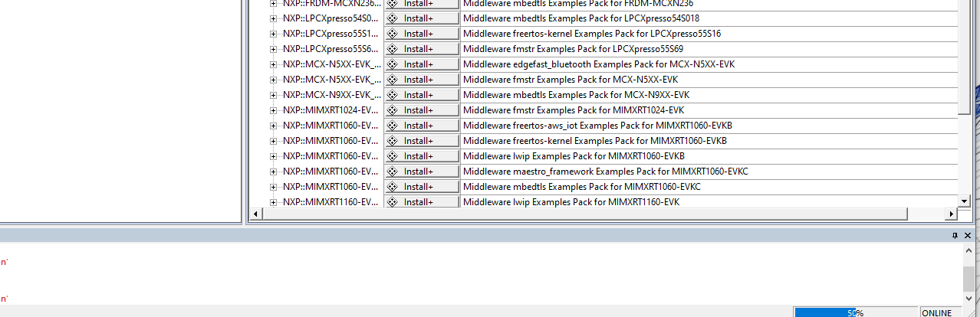This screenshot has height=317, width=980.
Task: Close the Output panel
Action: [969, 235]
